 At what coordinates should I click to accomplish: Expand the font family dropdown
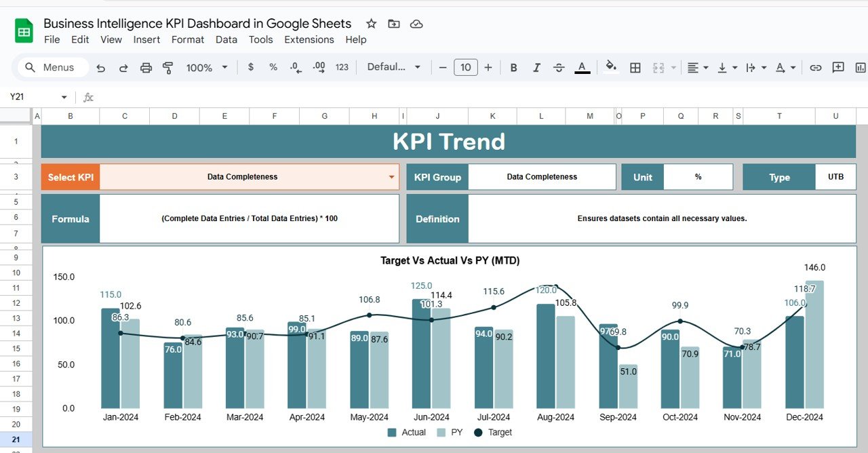pos(394,67)
